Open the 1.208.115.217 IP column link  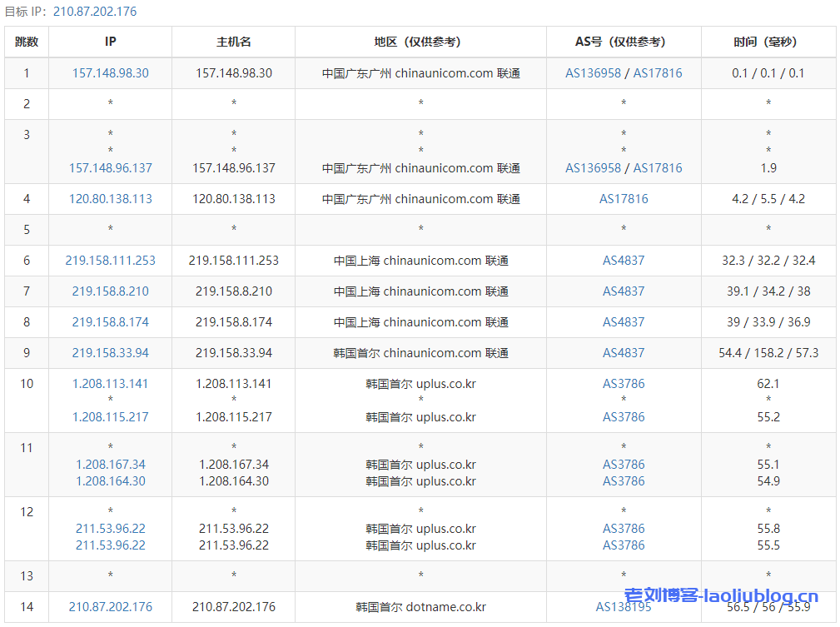point(110,417)
